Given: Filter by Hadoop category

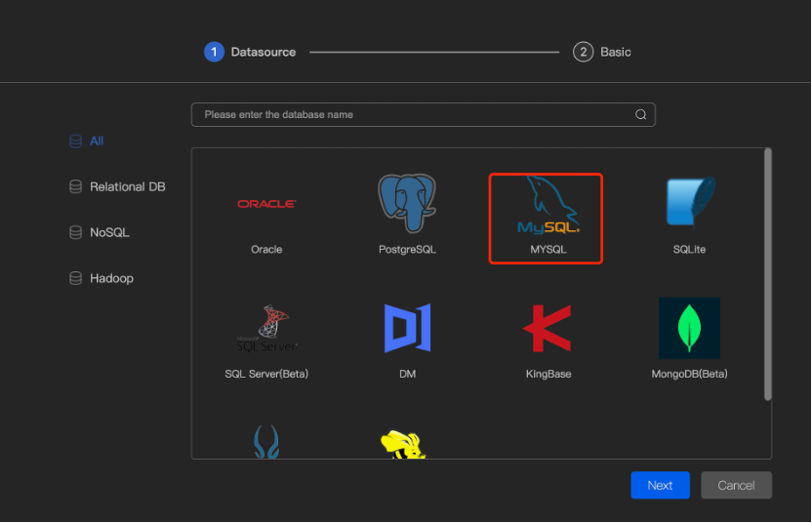Looking at the screenshot, I should click(x=111, y=278).
